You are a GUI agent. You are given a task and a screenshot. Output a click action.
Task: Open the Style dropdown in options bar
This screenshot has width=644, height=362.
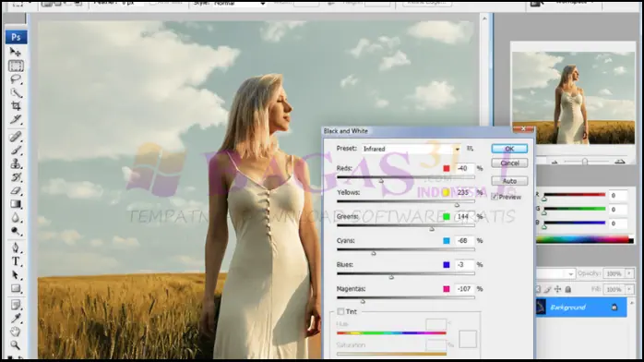click(x=240, y=4)
